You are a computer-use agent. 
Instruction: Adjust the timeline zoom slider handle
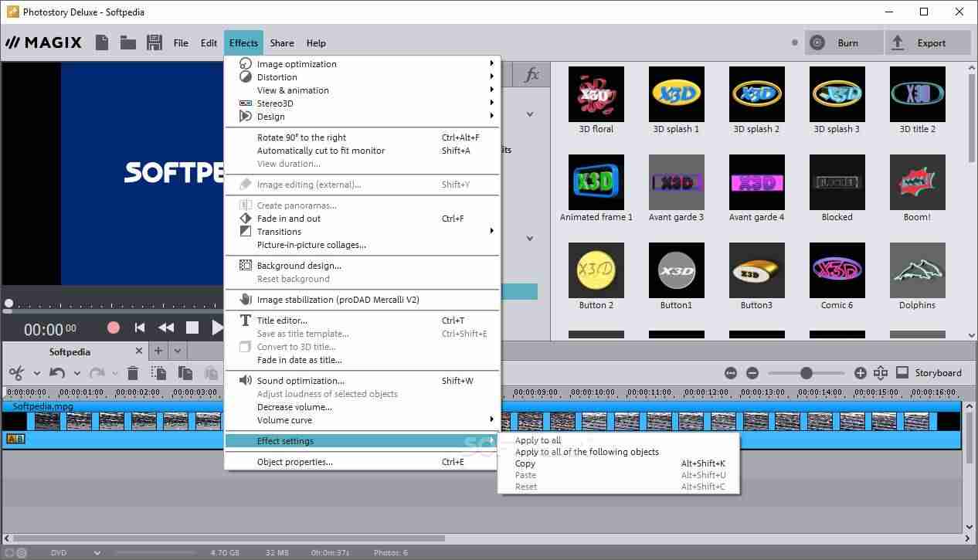807,373
